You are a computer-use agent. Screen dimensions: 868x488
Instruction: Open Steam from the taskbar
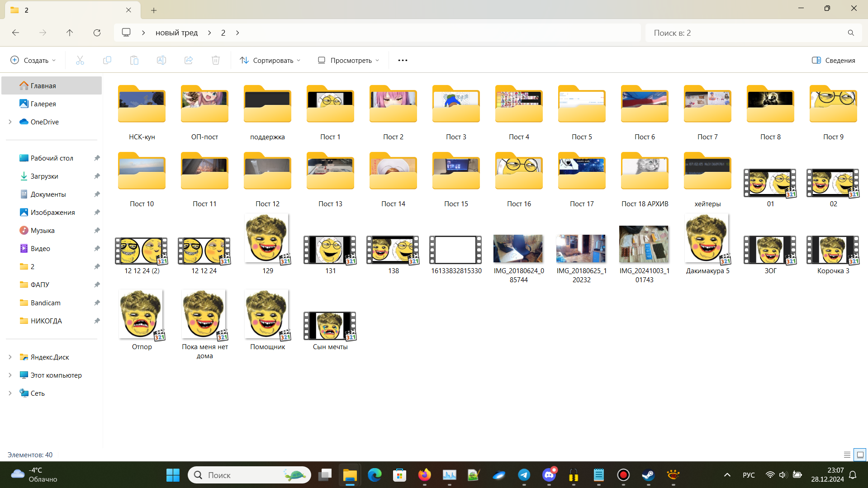pos(648,475)
